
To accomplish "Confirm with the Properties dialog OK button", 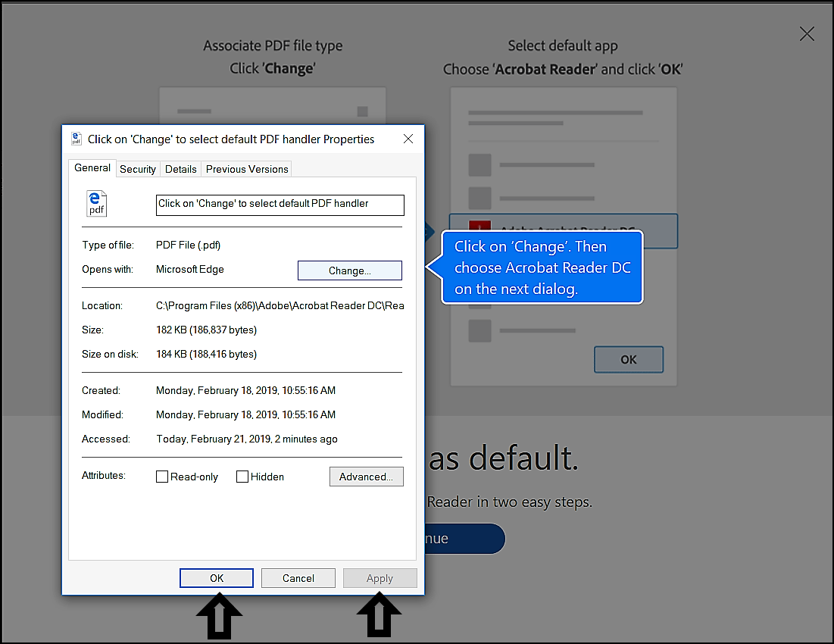I will click(x=217, y=578).
